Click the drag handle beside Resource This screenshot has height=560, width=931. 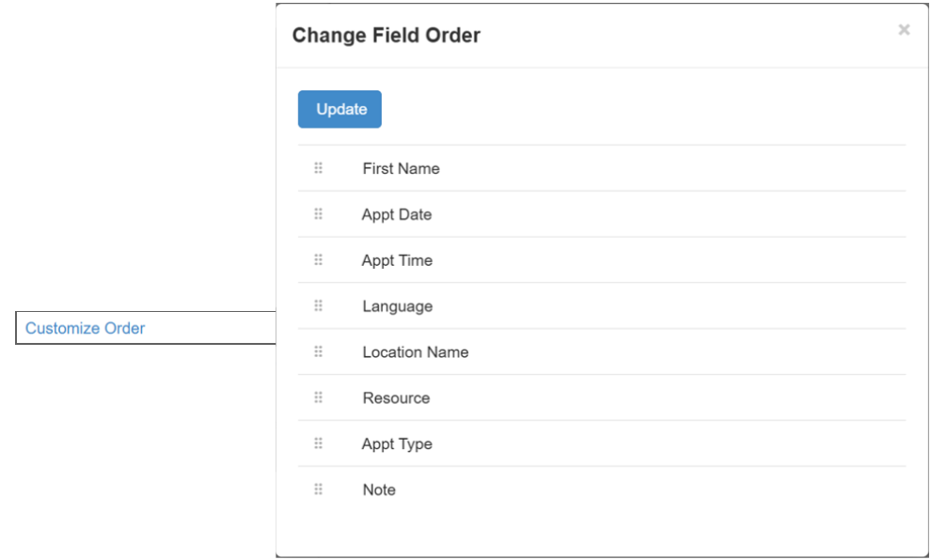pyautogui.click(x=318, y=397)
